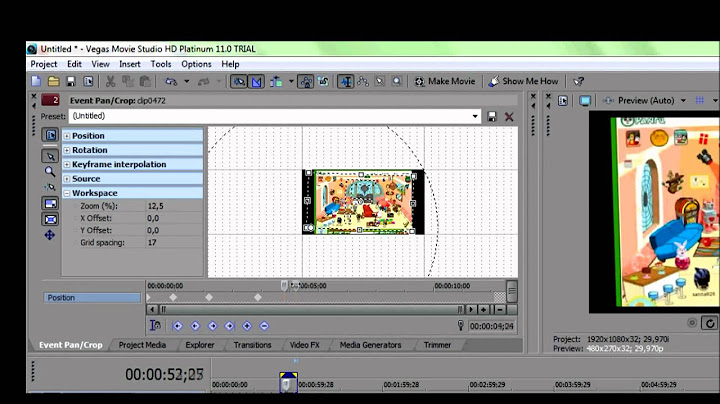This screenshot has height=404, width=720.
Task: Delete the current keyframe
Action: pyautogui.click(x=264, y=326)
